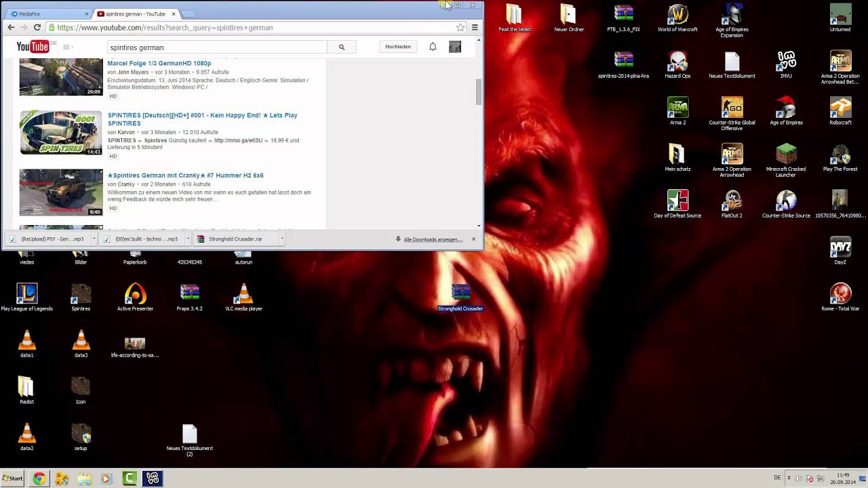Select the data2 VLC file
The height and width of the screenshot is (488, 868).
[x=26, y=438]
